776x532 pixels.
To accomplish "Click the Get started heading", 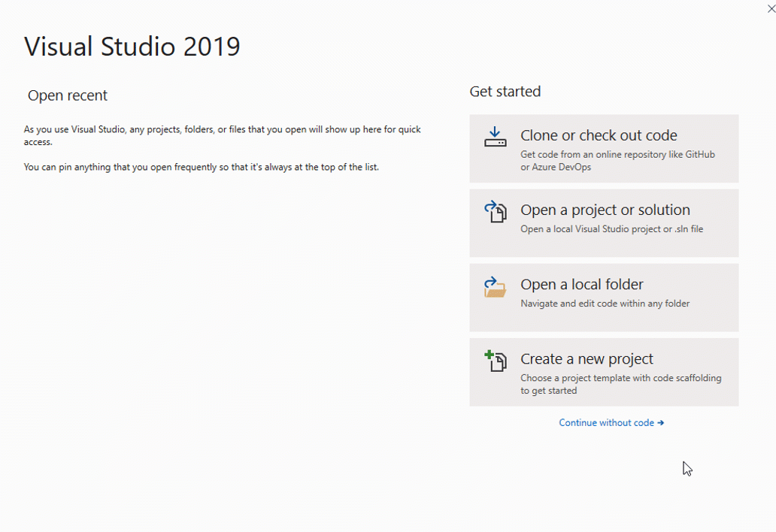I will (505, 92).
